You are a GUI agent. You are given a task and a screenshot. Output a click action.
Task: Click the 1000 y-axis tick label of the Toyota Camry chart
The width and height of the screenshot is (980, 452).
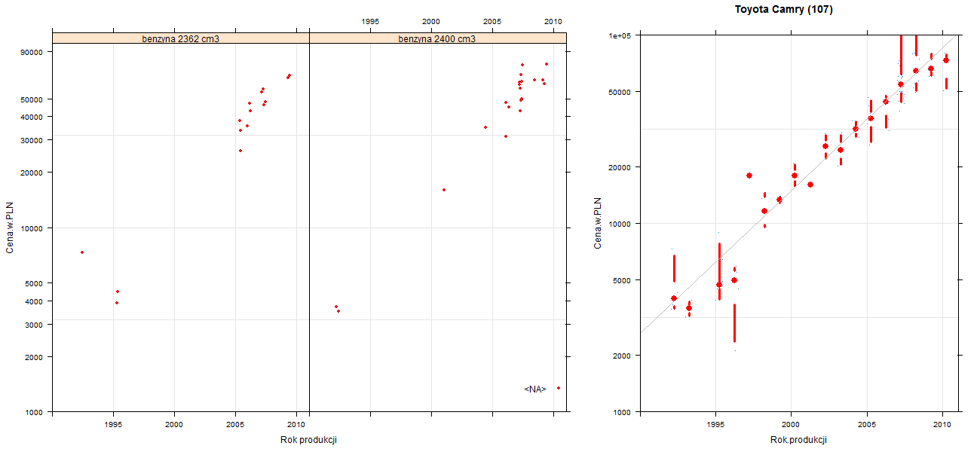click(622, 412)
